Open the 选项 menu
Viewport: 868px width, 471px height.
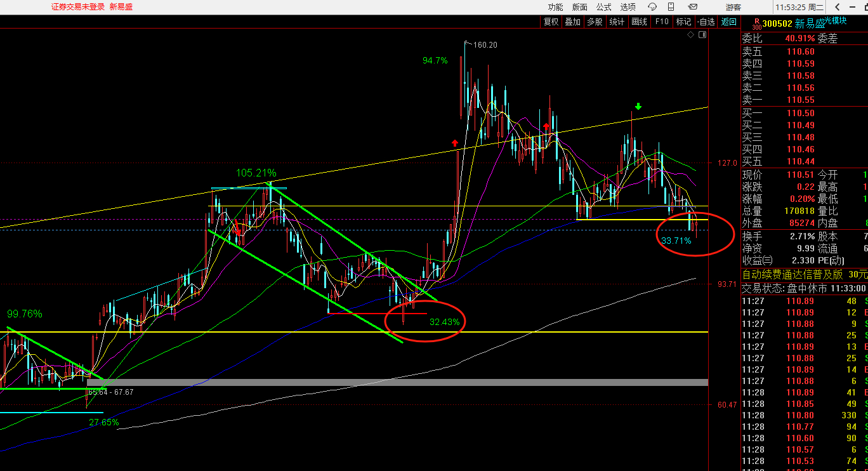(628, 7)
